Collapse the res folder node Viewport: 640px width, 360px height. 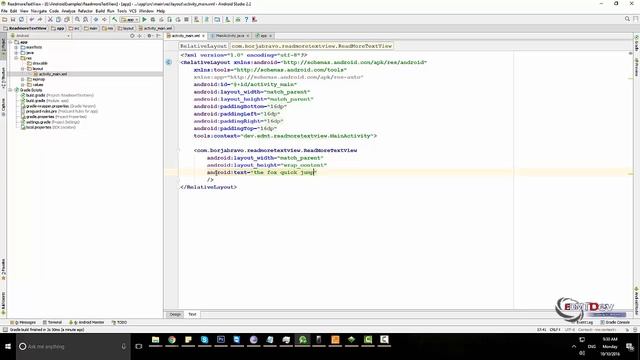tap(16, 58)
